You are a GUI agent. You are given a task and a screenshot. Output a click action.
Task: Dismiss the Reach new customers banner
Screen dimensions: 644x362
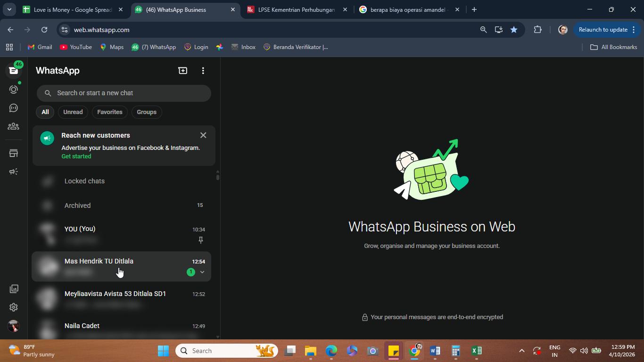203,135
